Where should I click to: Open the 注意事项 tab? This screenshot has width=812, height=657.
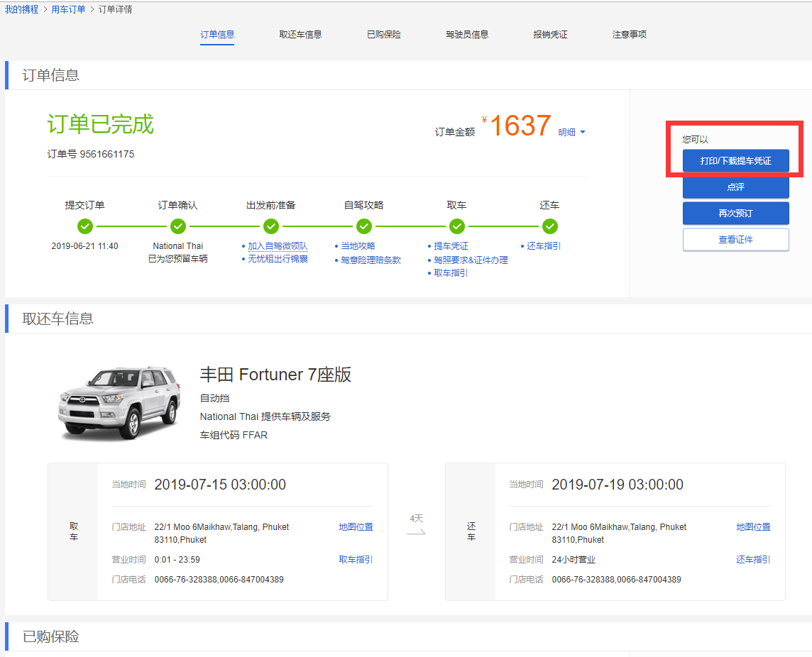[x=630, y=34]
